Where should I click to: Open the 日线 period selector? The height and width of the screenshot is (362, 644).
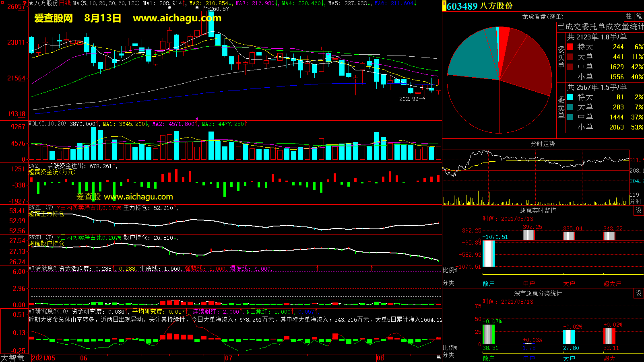click(65, 3)
